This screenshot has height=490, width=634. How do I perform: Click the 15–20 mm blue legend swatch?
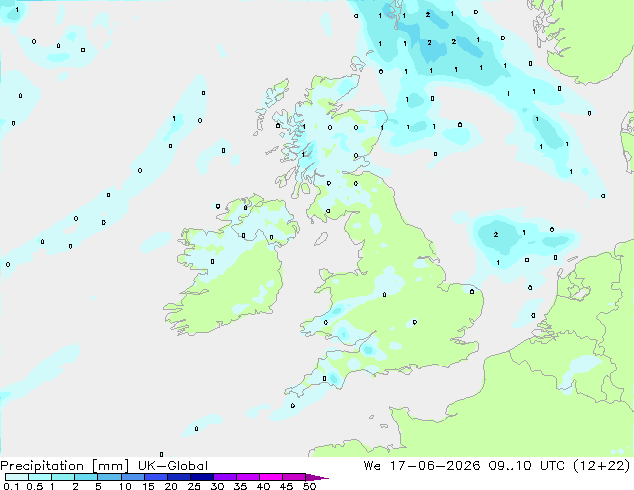(x=155, y=477)
